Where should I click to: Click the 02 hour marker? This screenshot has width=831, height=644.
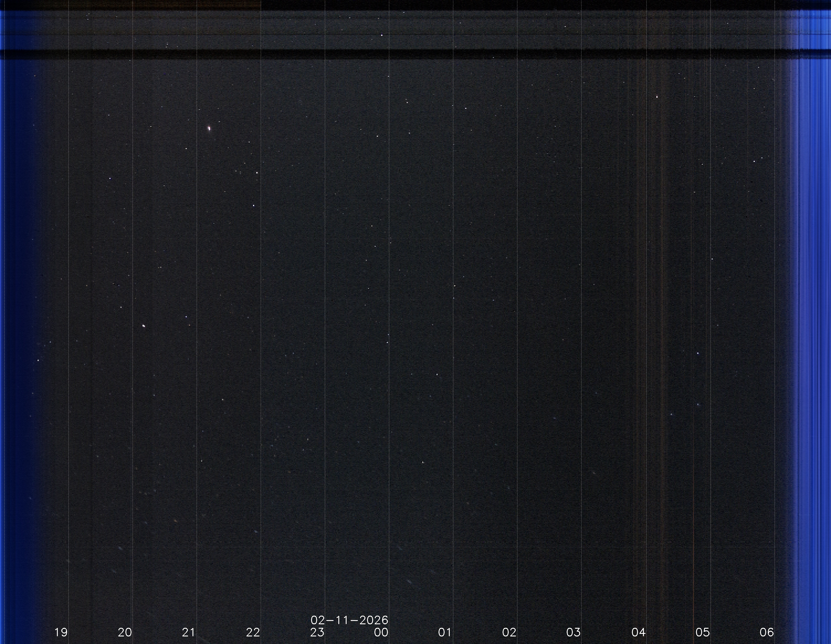click(x=509, y=633)
